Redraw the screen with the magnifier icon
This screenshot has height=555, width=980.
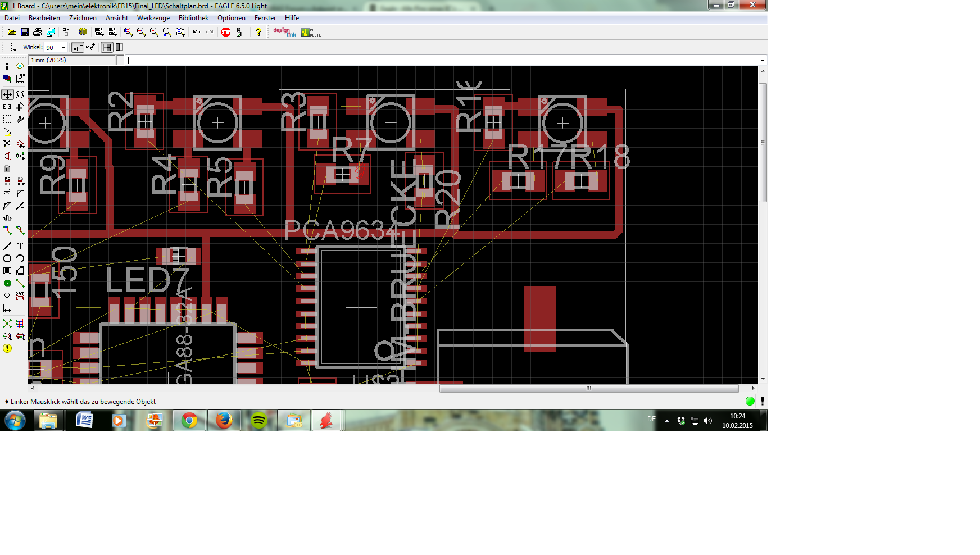tap(167, 33)
